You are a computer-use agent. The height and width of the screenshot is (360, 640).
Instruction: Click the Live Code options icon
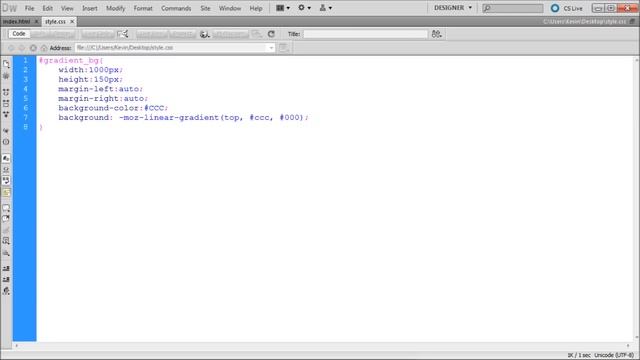tap(123, 34)
